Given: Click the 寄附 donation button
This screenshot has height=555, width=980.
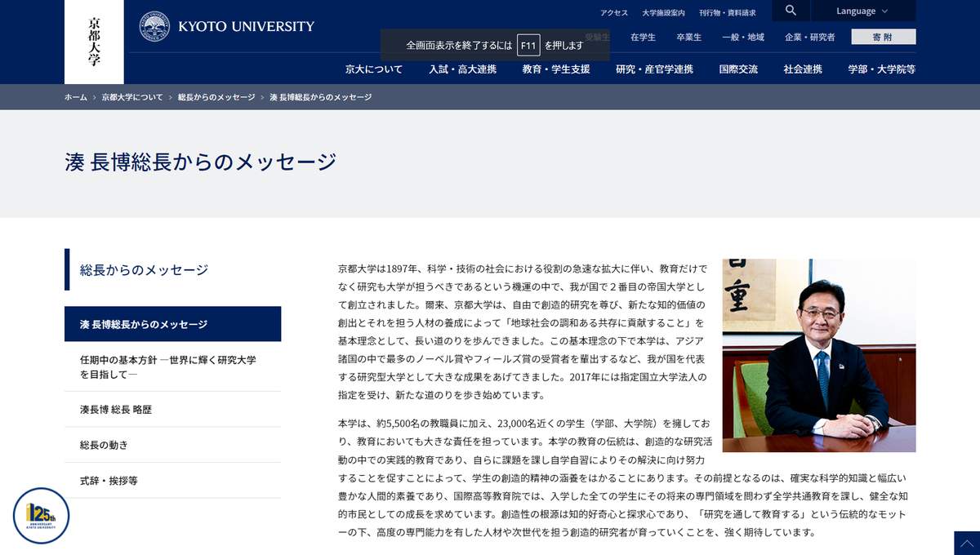Looking at the screenshot, I should click(883, 37).
